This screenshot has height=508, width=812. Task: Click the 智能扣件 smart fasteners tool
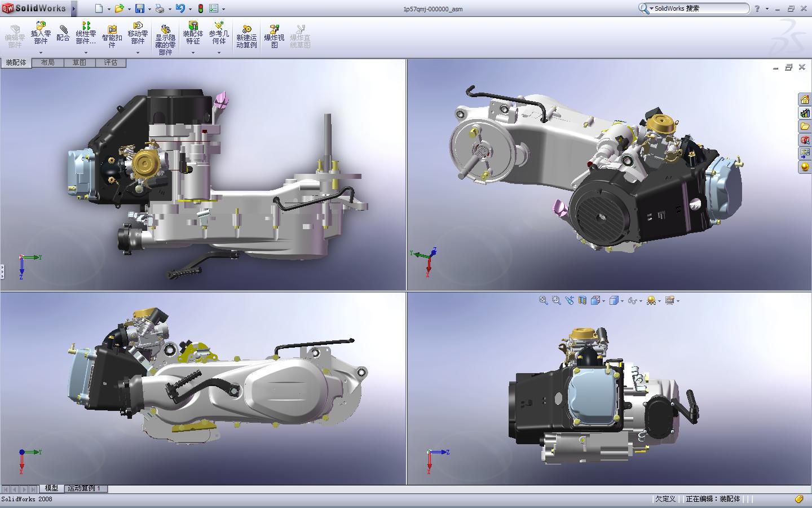112,37
